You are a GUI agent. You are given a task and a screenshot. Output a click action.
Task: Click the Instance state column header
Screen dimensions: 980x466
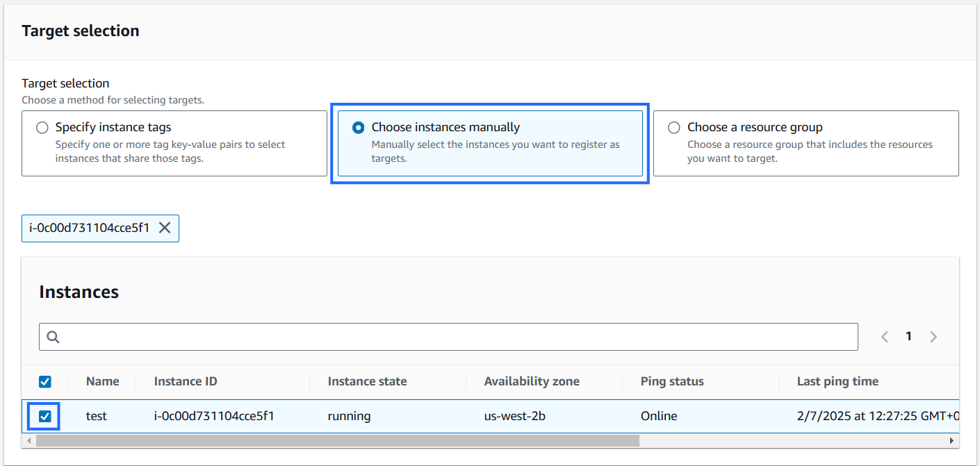pos(367,381)
